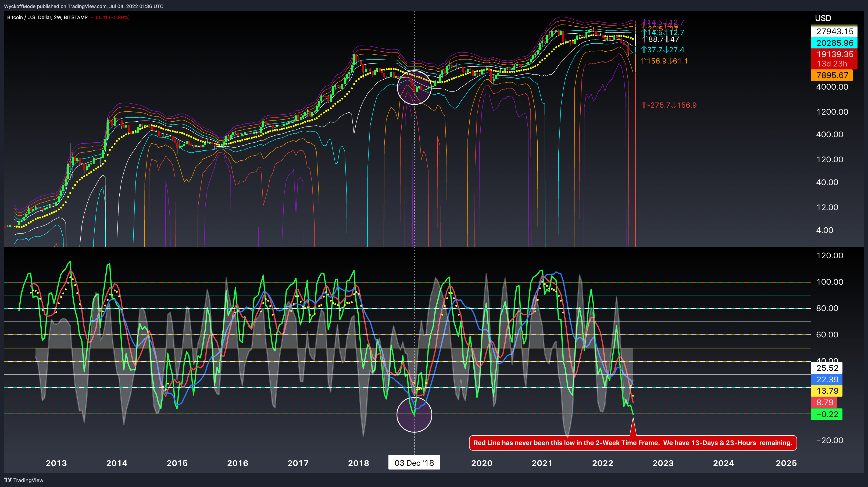Viewport: 868px width, 487px height.
Task: Click the -20.00 indicator axis value
Action: coord(829,440)
